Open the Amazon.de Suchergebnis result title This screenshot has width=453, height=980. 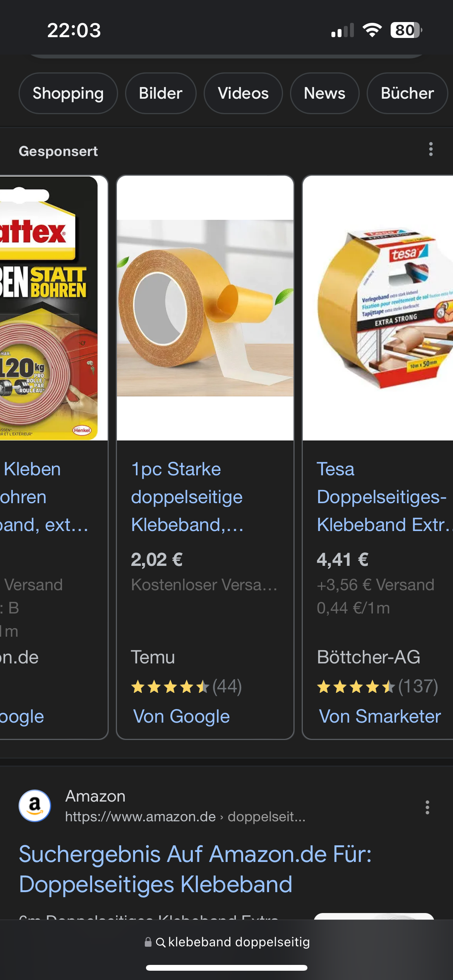pyautogui.click(x=195, y=869)
